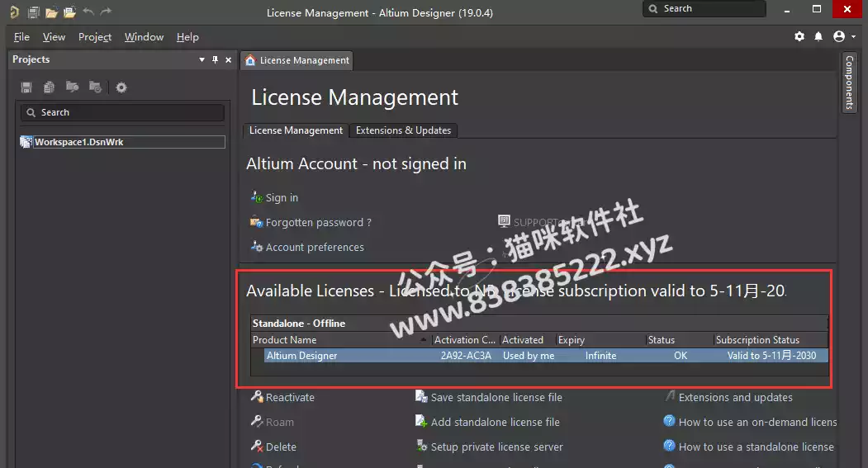
Task: Close the Projects panel
Action: point(228,59)
